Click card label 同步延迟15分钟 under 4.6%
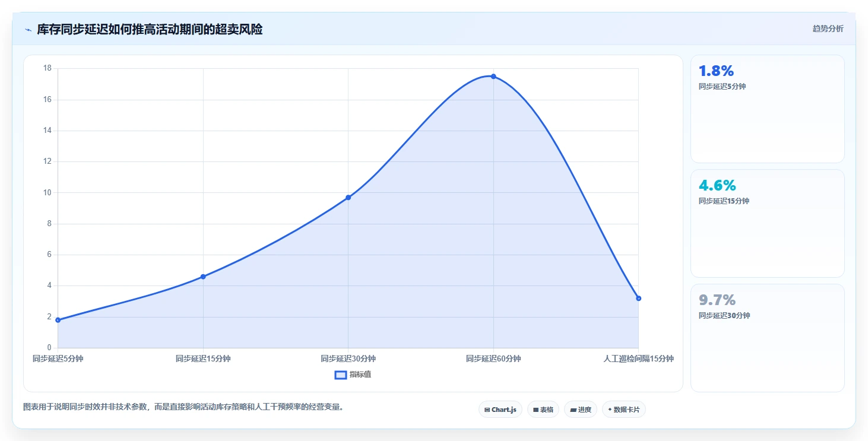 click(724, 201)
